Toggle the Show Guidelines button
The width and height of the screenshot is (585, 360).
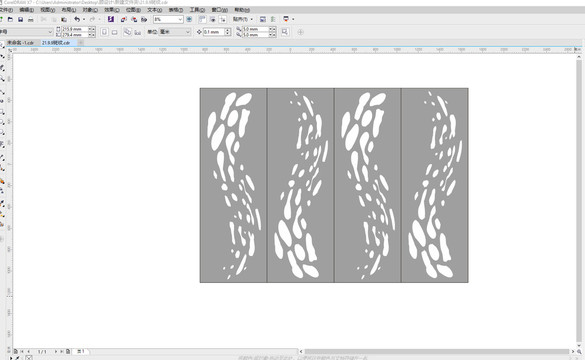pyautogui.click(x=223, y=19)
